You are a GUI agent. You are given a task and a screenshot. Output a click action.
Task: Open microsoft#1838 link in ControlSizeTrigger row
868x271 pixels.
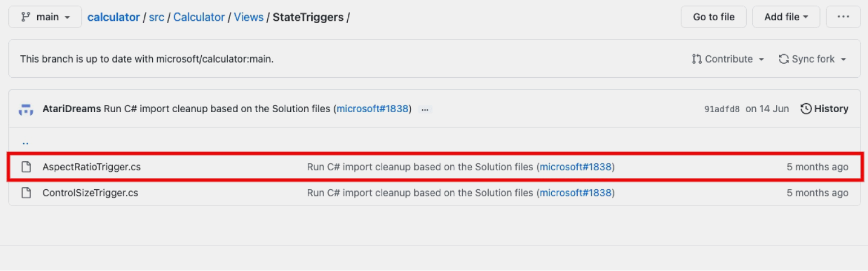click(x=575, y=193)
